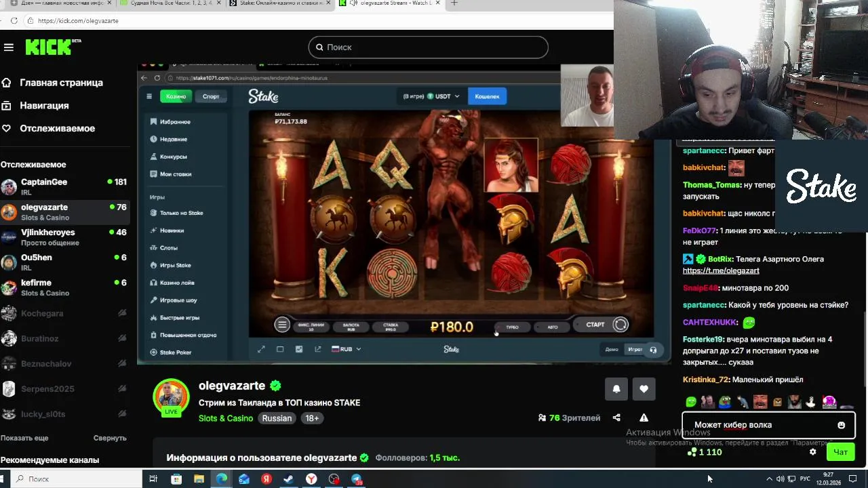Open the RUB currency dropdown under the game
The image size is (868, 488).
346,349
